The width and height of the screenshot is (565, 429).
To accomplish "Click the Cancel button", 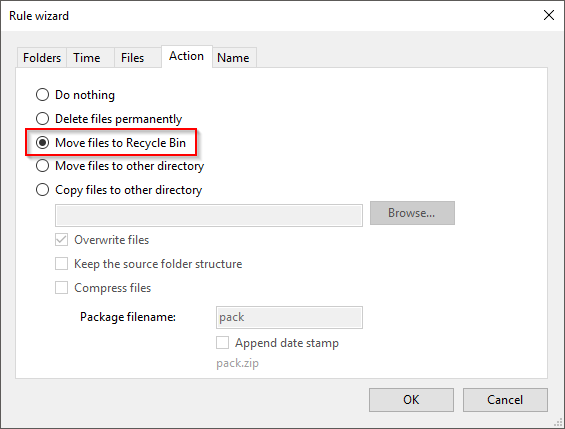I will [505, 400].
